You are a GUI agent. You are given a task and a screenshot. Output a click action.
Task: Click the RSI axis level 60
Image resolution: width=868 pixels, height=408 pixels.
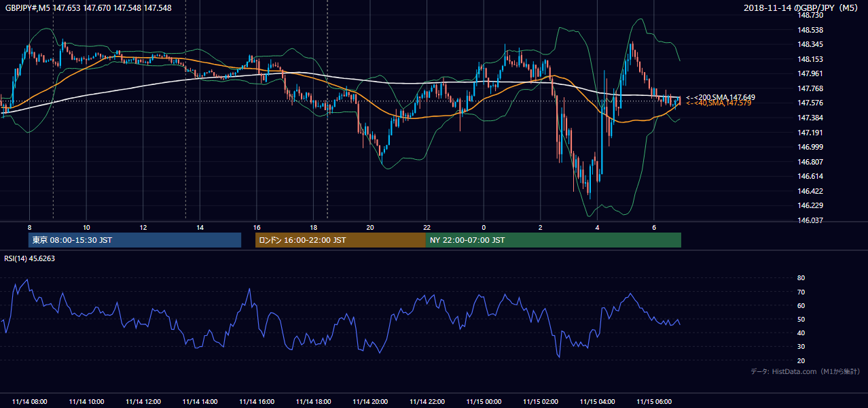[801, 305]
